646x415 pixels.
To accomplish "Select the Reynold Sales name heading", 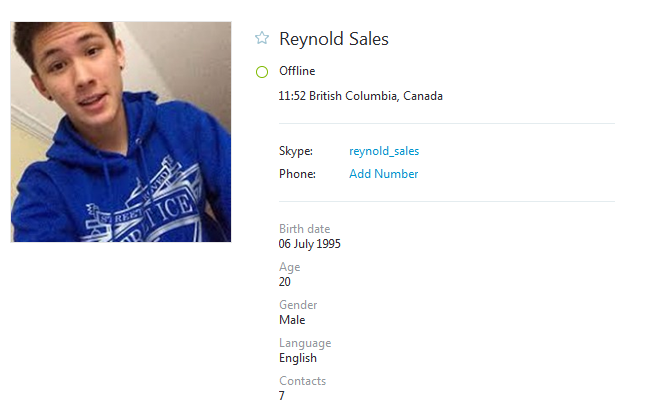I will click(x=334, y=39).
